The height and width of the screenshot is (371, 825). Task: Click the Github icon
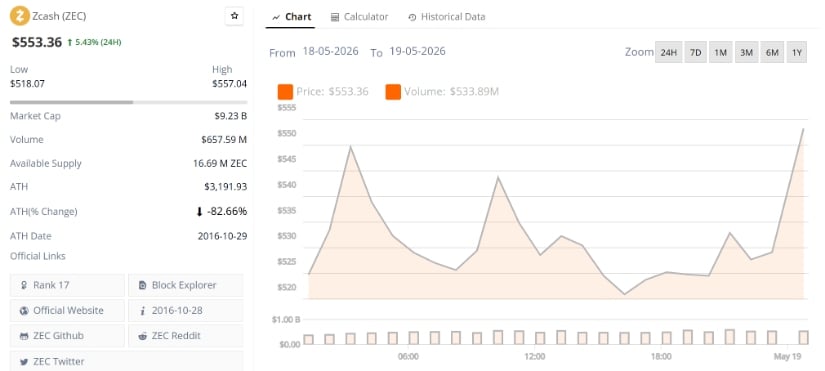click(x=24, y=336)
